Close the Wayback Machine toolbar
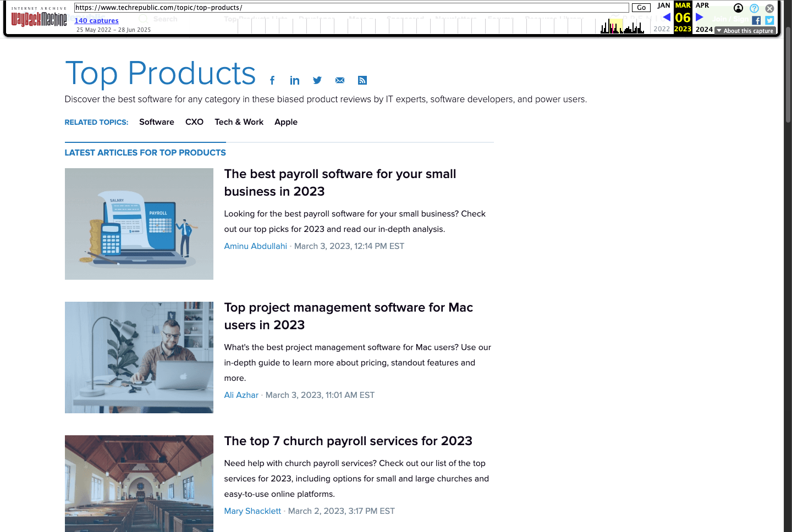 (x=769, y=8)
